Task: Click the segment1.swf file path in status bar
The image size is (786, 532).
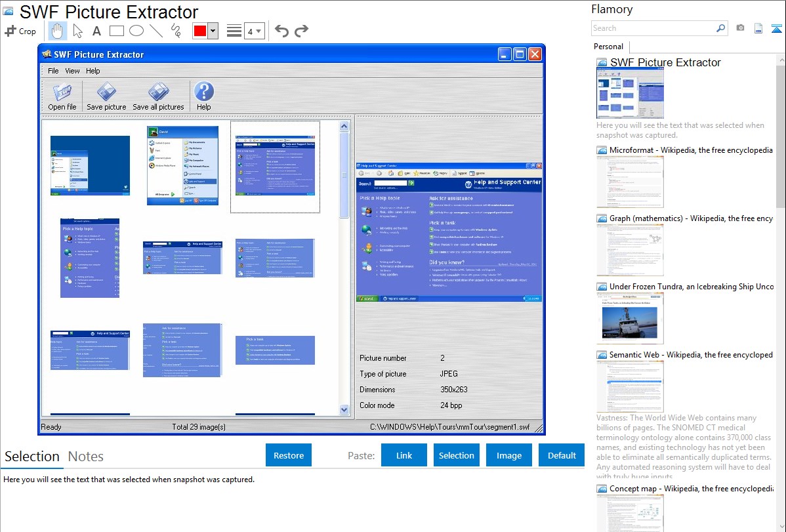Action: click(449, 427)
